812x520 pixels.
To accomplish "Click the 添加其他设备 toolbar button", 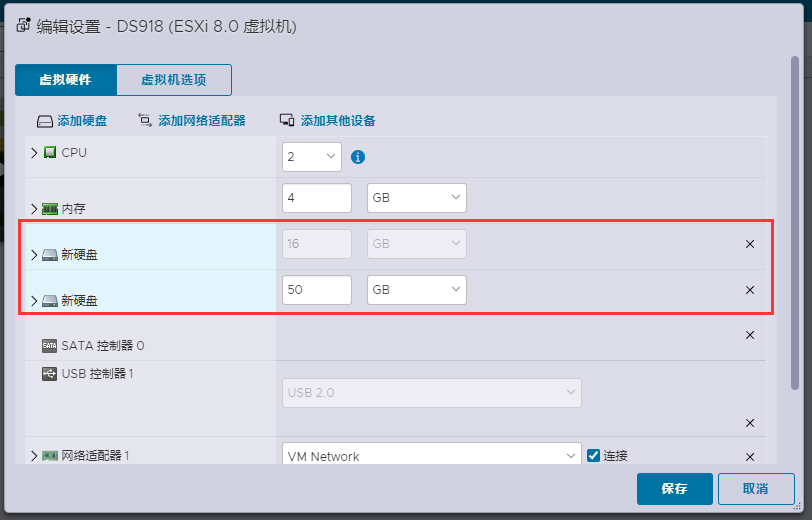I will pyautogui.click(x=327, y=121).
